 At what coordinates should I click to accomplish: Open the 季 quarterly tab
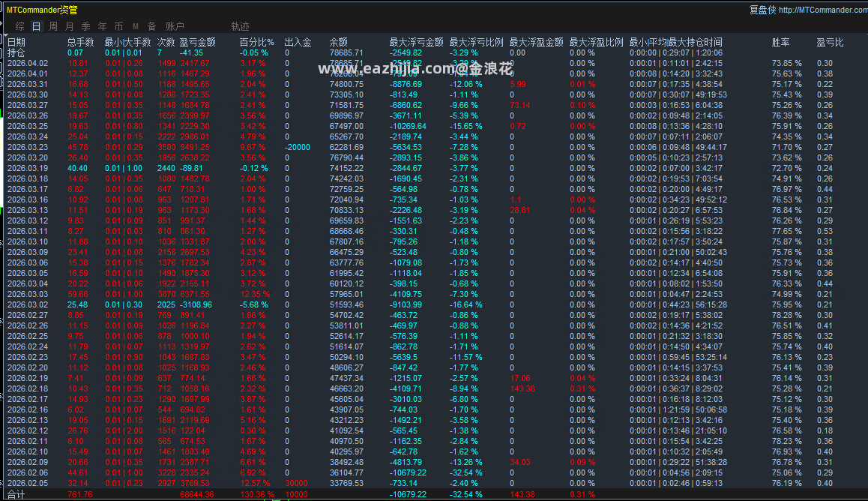(85, 26)
